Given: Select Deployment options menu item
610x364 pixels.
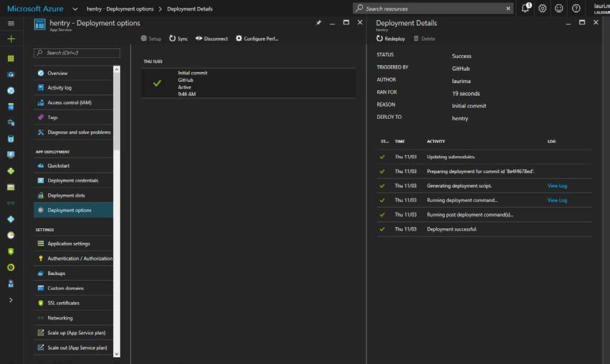Looking at the screenshot, I should tap(74, 210).
